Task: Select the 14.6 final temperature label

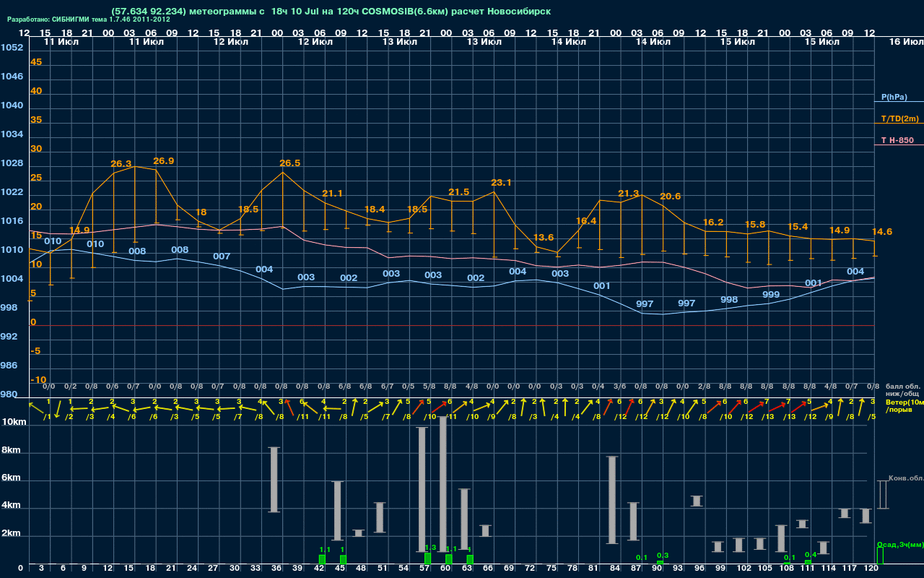Action: [x=882, y=232]
